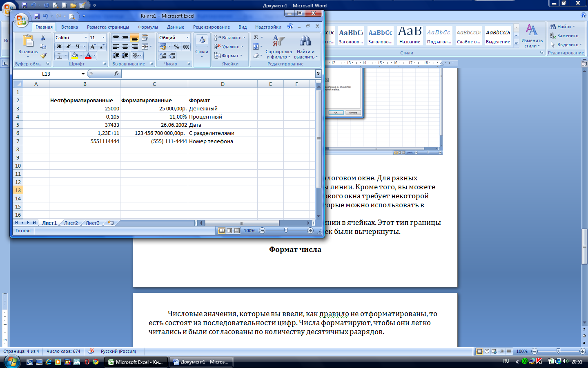Click Decrease decimal places icon in Excel

click(x=172, y=56)
